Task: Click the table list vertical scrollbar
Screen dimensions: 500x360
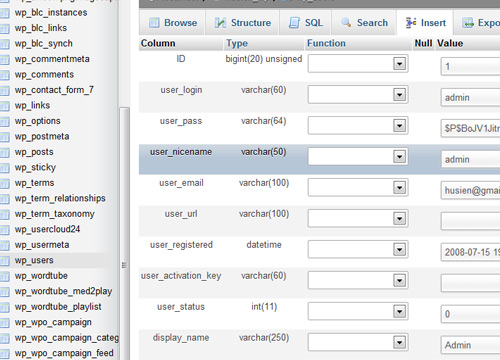Action: [x=124, y=233]
